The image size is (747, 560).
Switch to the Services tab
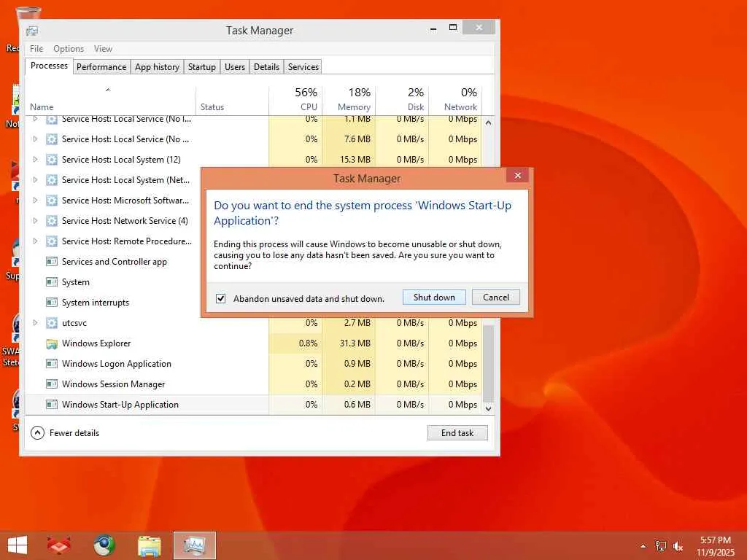303,66
